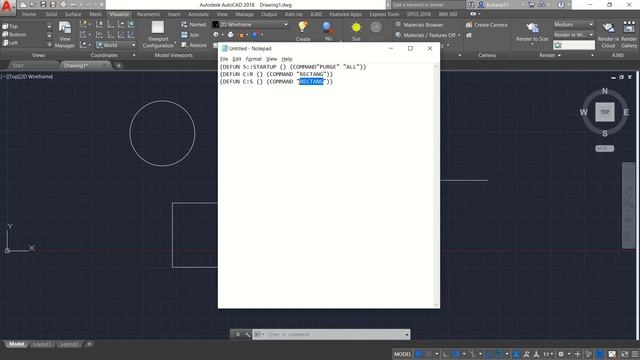Click the add layout plus button
This screenshot has width=640, height=360.
coord(89,344)
